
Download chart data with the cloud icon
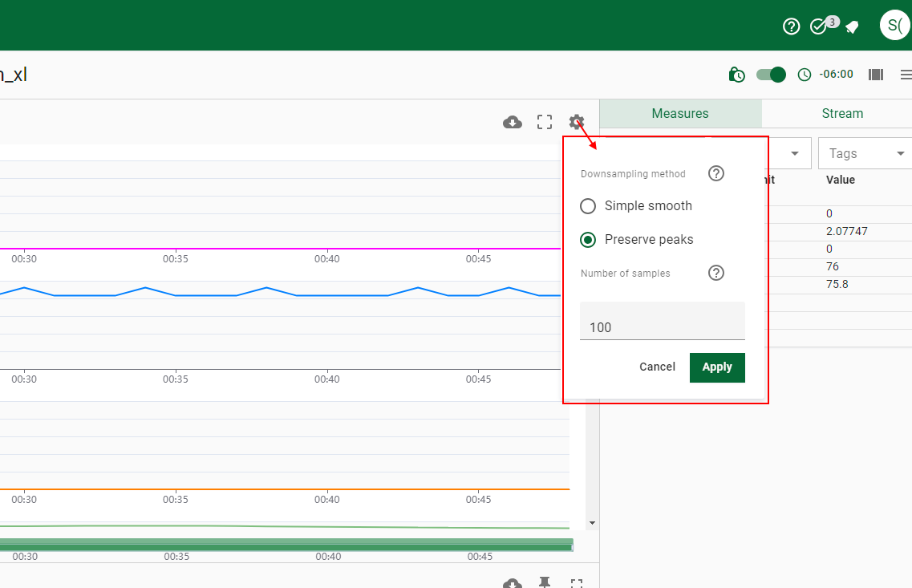point(513,122)
